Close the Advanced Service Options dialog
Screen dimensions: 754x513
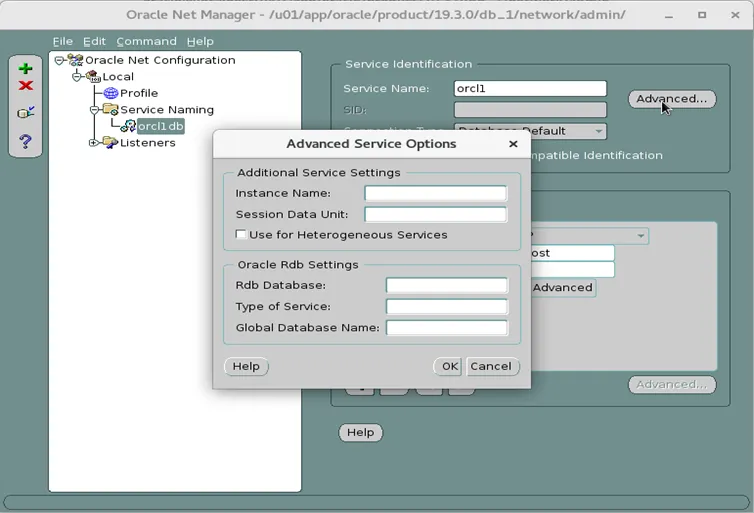[x=513, y=144]
